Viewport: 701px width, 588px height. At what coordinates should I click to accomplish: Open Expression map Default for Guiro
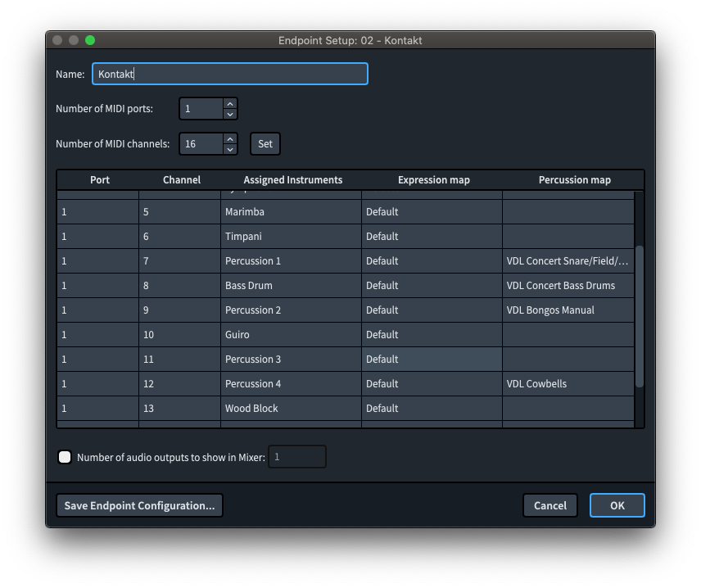[x=432, y=335]
